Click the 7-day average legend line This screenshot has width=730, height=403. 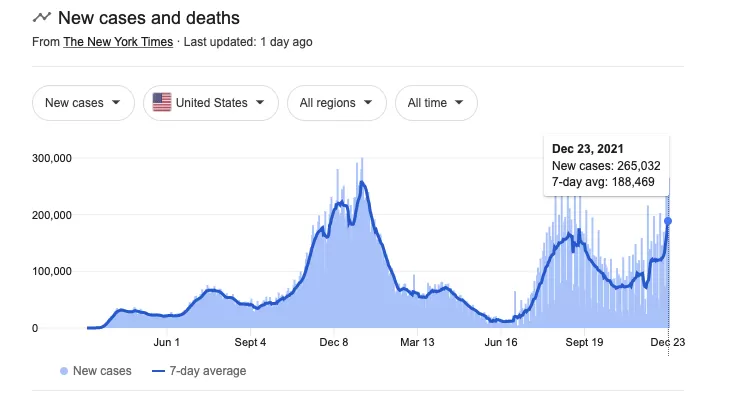click(x=158, y=371)
